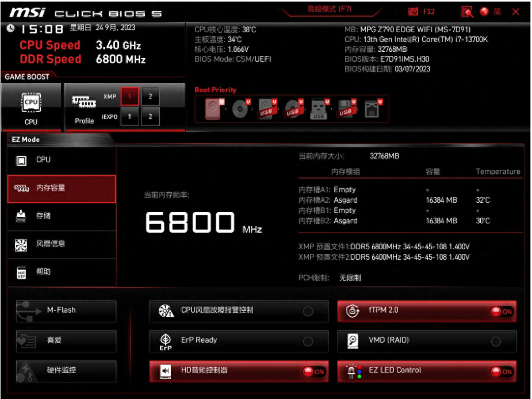
Task: Change language via globe icon
Action: point(484,12)
